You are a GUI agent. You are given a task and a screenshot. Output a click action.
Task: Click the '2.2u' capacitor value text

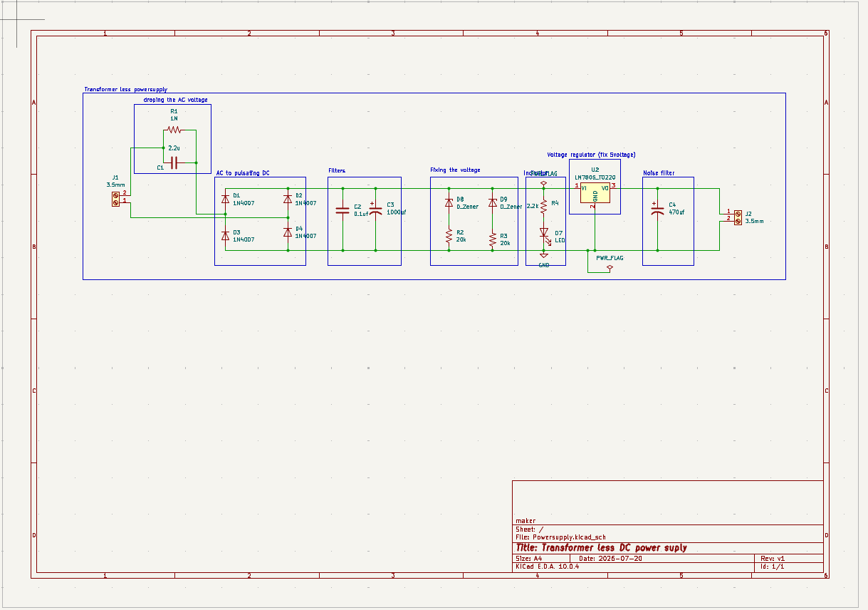[174, 148]
